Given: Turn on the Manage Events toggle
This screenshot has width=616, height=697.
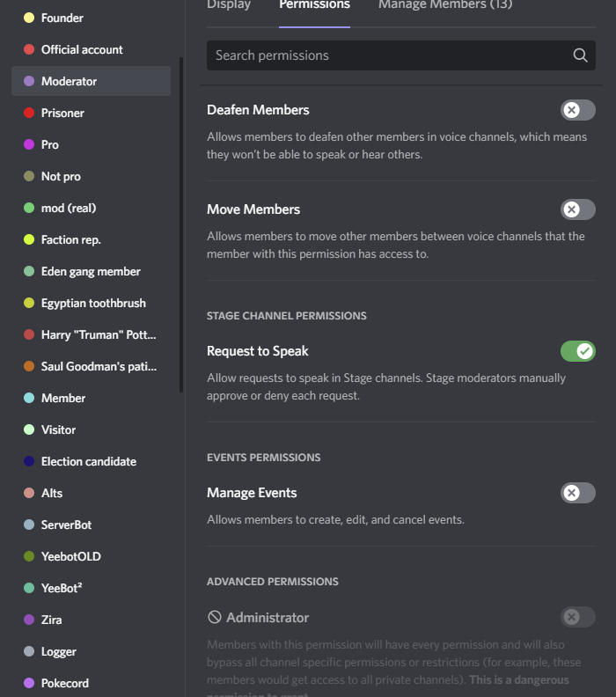Looking at the screenshot, I should point(577,493).
